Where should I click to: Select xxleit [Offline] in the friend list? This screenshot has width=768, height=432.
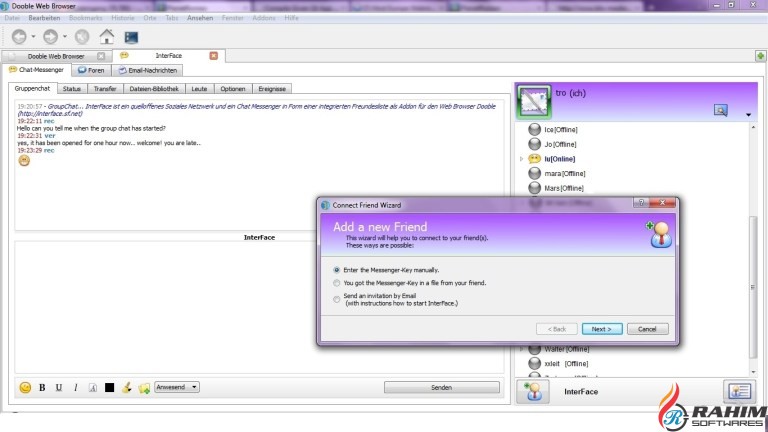(x=566, y=363)
